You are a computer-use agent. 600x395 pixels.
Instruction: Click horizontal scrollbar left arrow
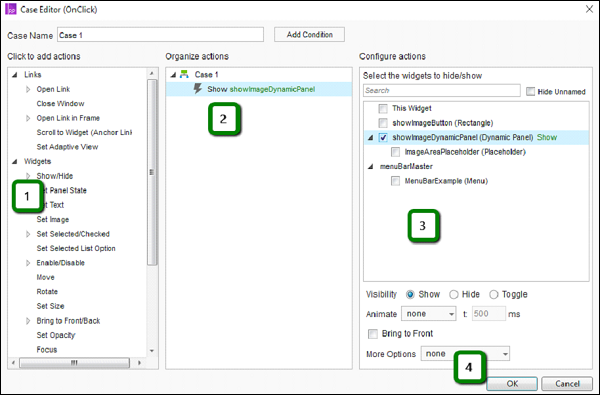13,362
